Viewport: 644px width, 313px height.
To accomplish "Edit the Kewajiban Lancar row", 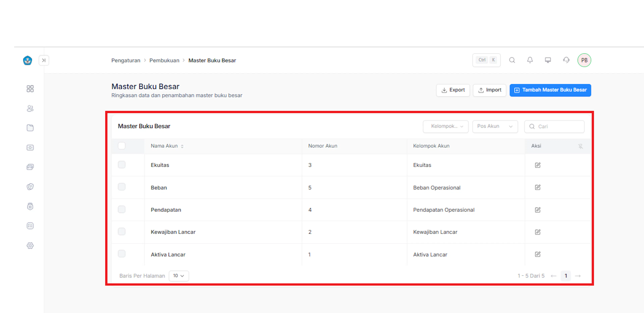I will (538, 232).
